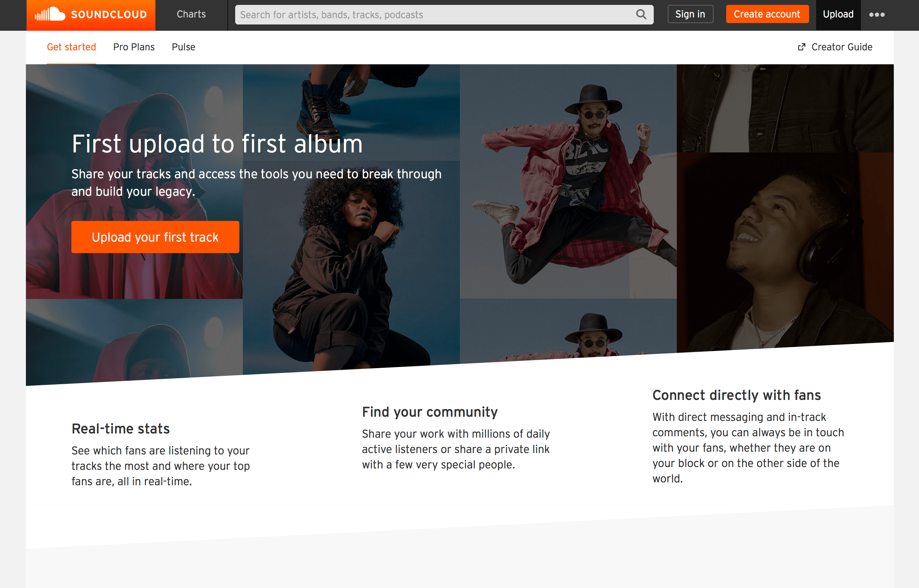Click the Connect directly with fans heading
The image size is (919, 588).
(x=736, y=395)
